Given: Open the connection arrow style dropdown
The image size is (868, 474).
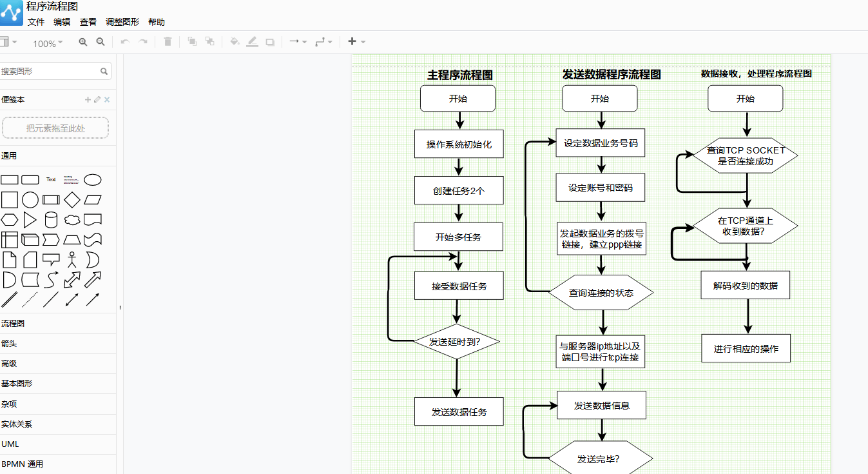Looking at the screenshot, I should pos(298,42).
